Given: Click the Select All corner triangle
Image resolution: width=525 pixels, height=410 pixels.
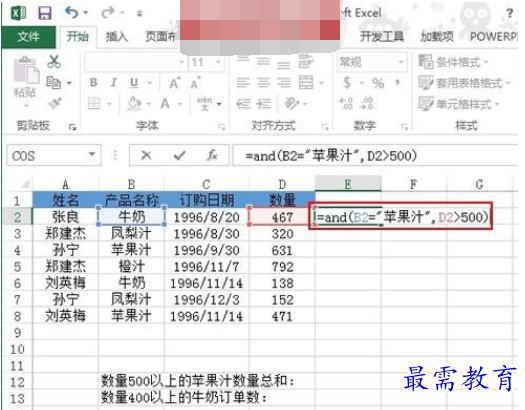Looking at the screenshot, I should pos(25,184).
